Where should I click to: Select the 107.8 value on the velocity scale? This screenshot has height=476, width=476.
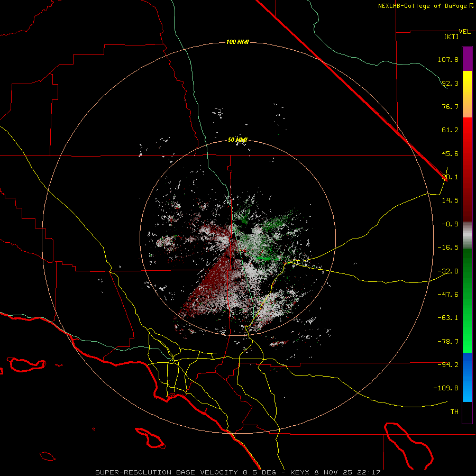(448, 59)
